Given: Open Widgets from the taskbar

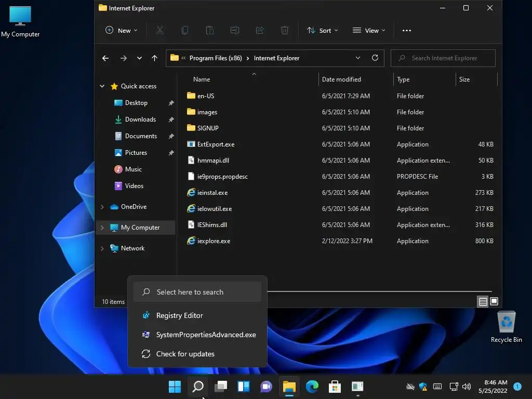Looking at the screenshot, I should pos(244,387).
